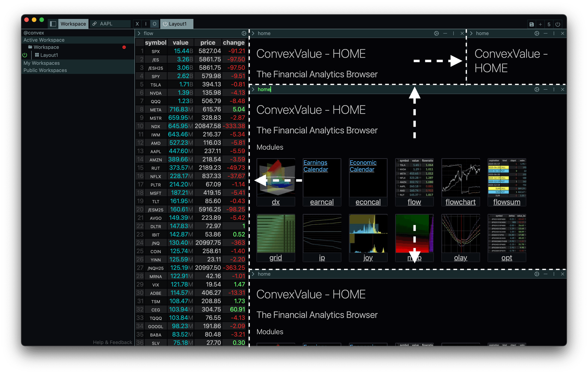The image size is (588, 374).
Task: Toggle the green power icon beside Layout1 in the sidebar
Action: 25,55
